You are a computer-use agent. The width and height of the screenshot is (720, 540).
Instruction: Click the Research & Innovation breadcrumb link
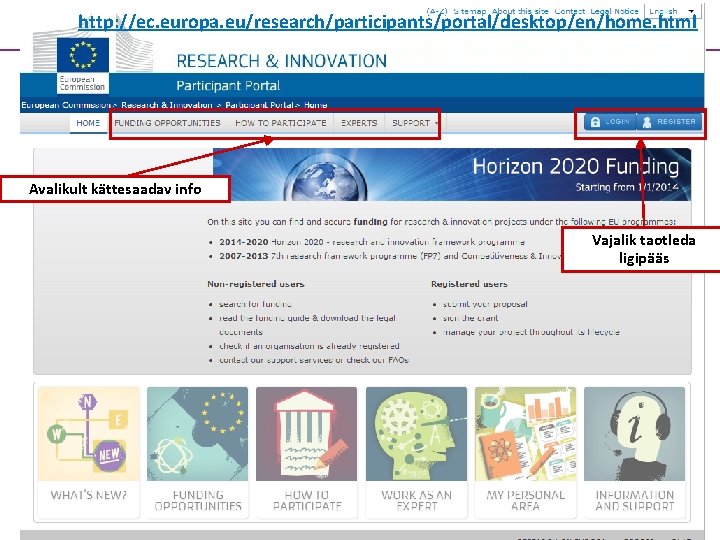pos(167,105)
